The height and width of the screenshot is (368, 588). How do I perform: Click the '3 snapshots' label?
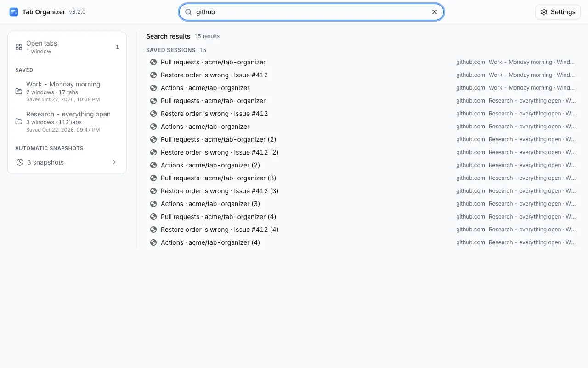click(x=45, y=162)
